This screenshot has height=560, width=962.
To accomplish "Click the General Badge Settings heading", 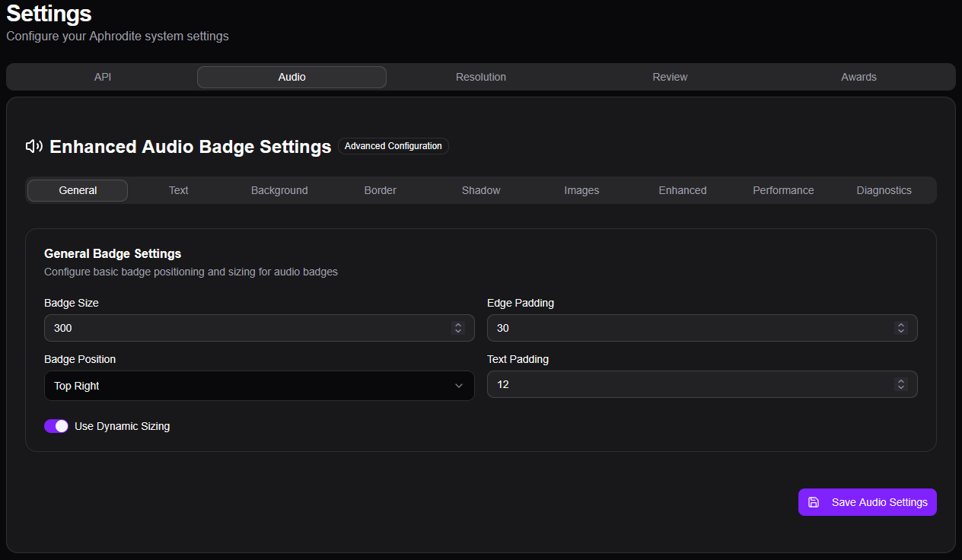I will [x=113, y=253].
